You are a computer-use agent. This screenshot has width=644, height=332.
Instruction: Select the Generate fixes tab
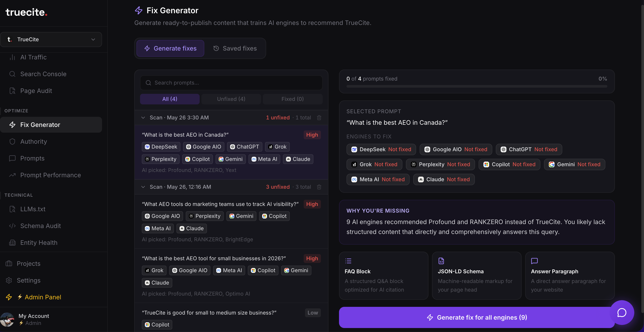[170, 48]
